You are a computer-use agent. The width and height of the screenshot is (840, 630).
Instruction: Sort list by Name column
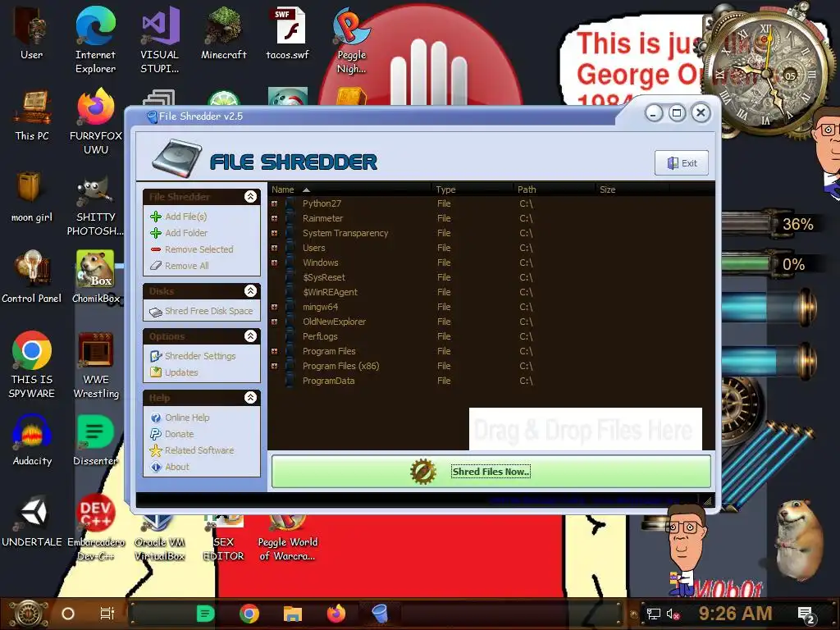click(349, 189)
